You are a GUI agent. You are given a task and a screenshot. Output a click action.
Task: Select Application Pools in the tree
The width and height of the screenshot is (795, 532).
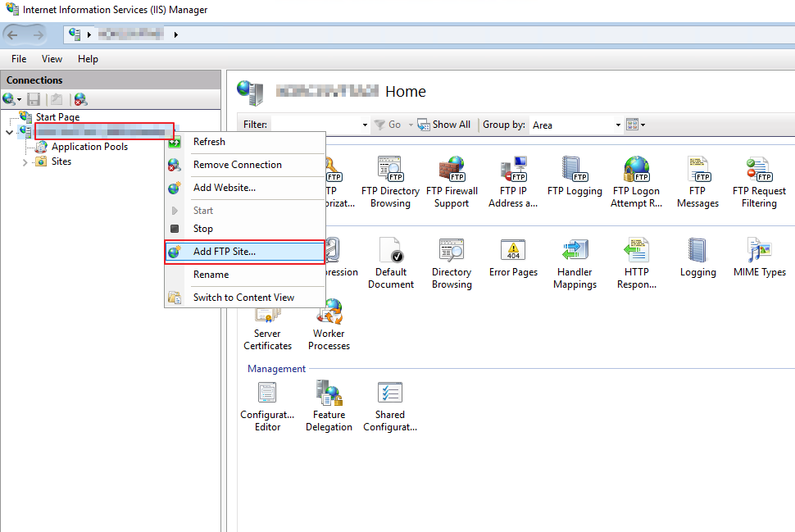point(89,147)
